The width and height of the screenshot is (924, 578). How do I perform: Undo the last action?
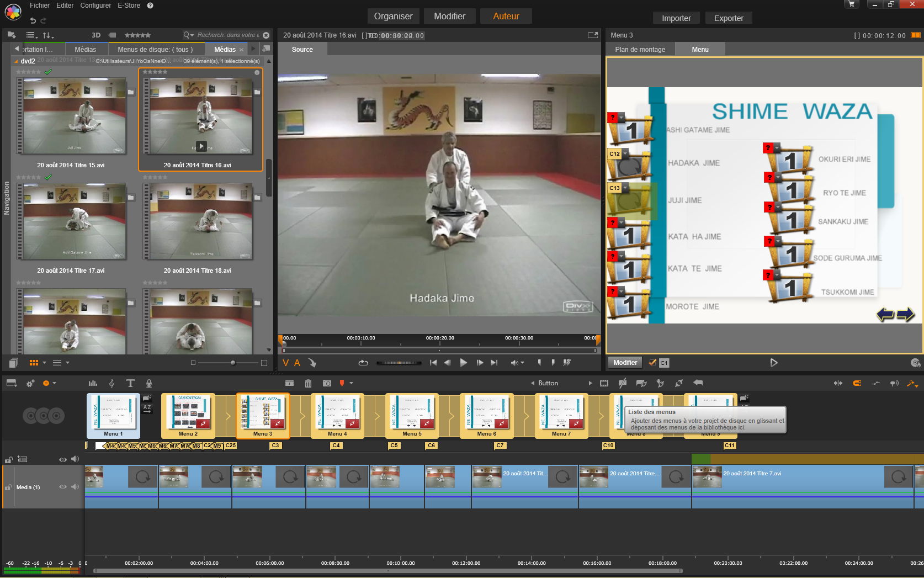[x=33, y=20]
